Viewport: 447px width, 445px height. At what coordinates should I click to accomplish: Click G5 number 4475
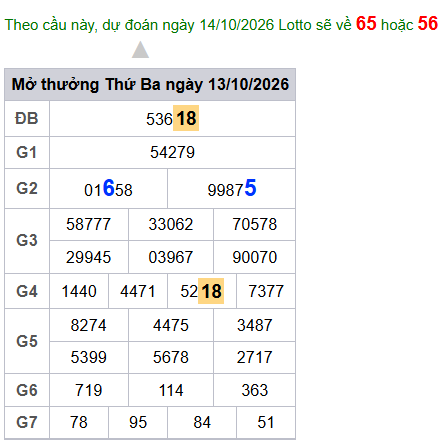tap(171, 325)
